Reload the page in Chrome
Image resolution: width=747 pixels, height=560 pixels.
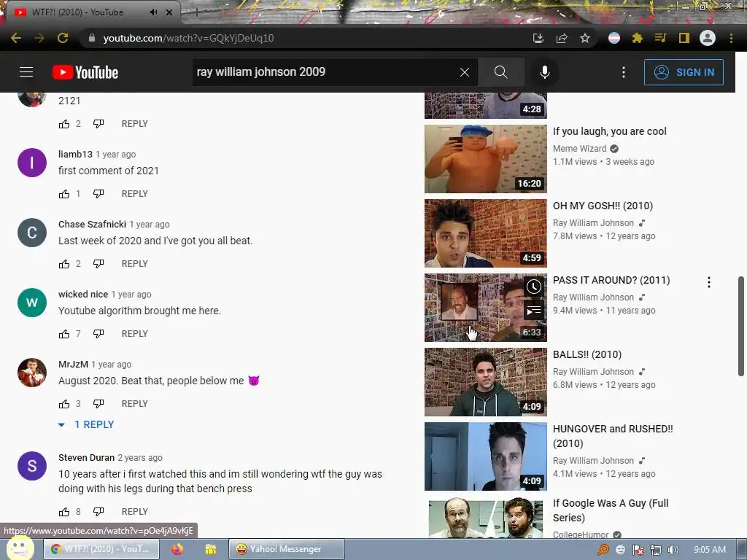pos(63,38)
